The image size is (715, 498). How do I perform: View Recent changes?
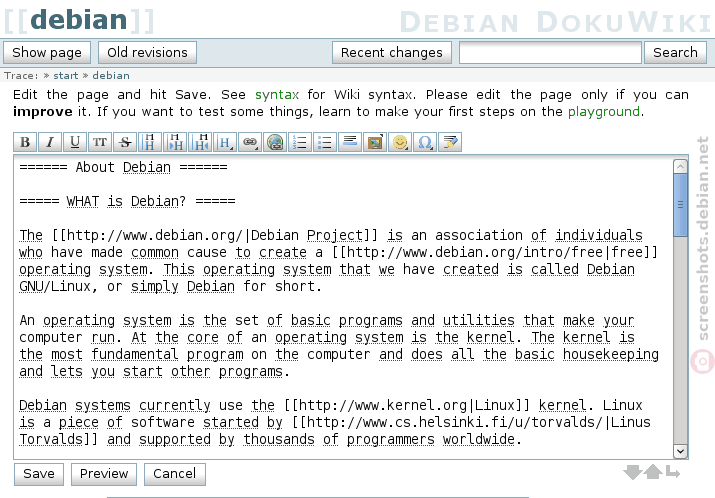[392, 52]
